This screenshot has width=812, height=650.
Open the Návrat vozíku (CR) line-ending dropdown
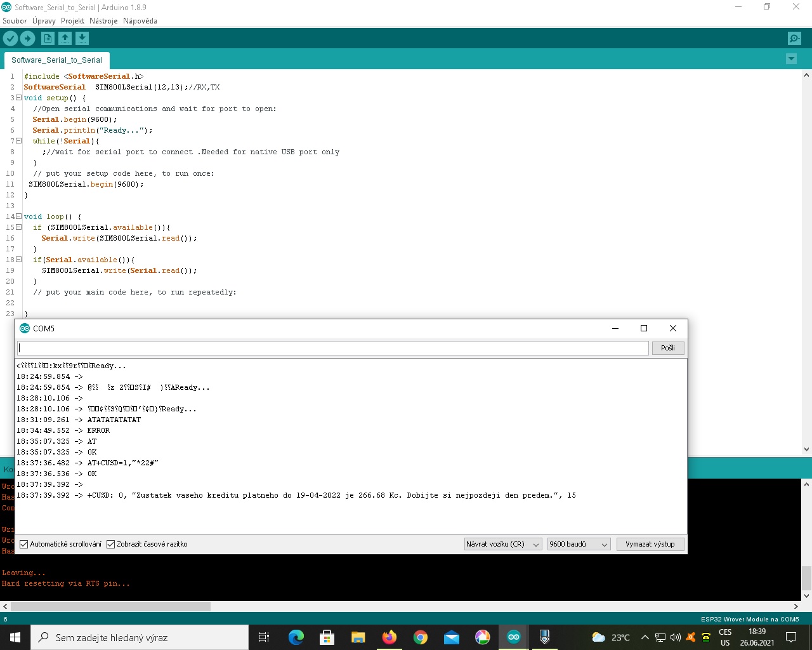(x=503, y=544)
